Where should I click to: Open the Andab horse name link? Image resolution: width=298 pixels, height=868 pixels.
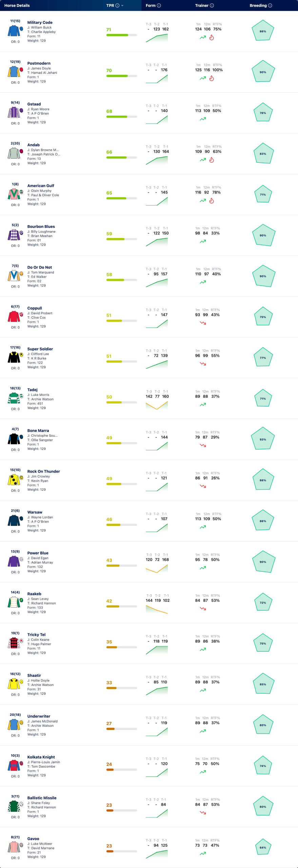[x=34, y=145]
